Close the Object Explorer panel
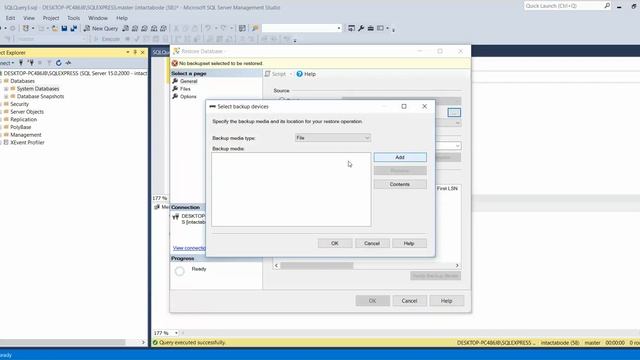This screenshot has width=640, height=360. [x=142, y=52]
